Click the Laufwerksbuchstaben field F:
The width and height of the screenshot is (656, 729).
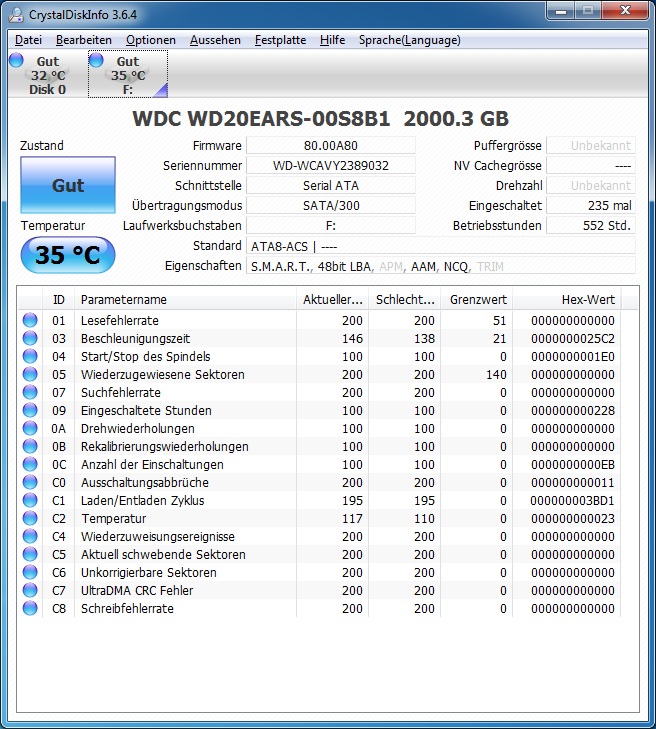(331, 225)
